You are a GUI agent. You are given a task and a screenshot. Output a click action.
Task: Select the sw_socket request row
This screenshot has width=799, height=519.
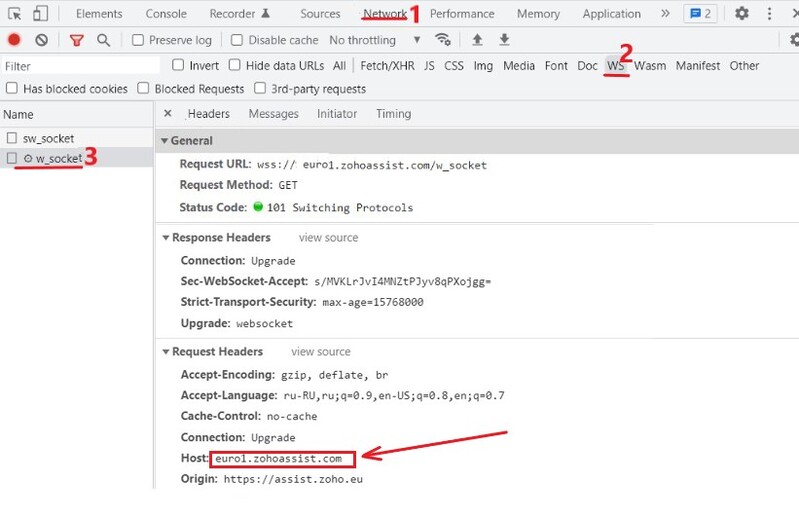pos(76,138)
